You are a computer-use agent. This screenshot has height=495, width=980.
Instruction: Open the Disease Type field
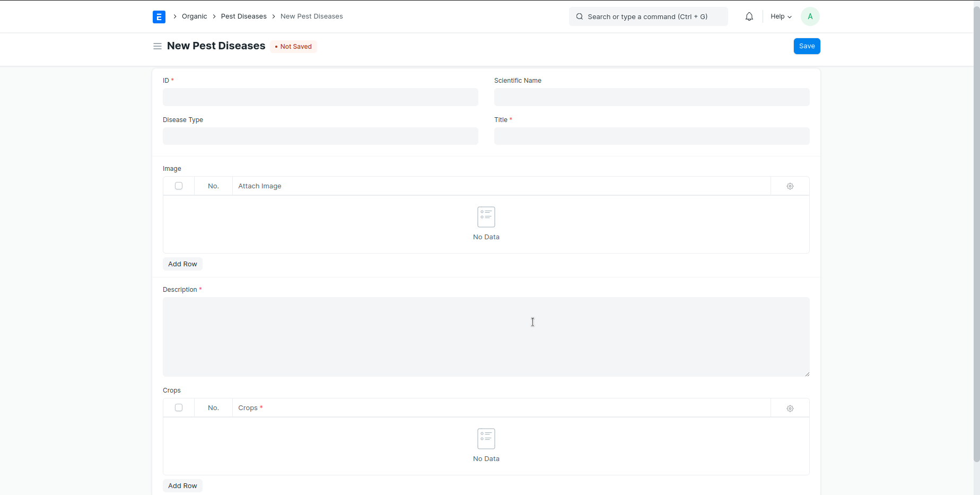pyautogui.click(x=320, y=136)
